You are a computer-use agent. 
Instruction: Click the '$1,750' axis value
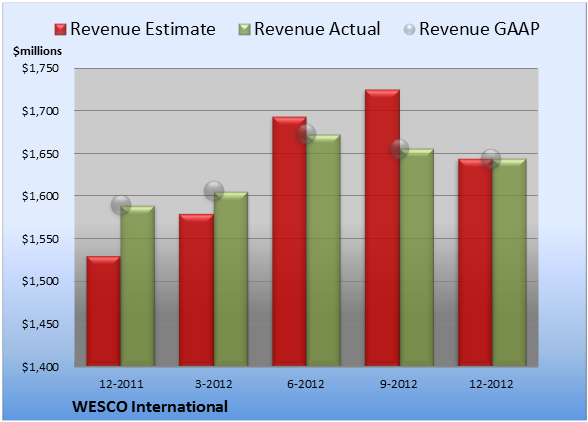(x=40, y=68)
